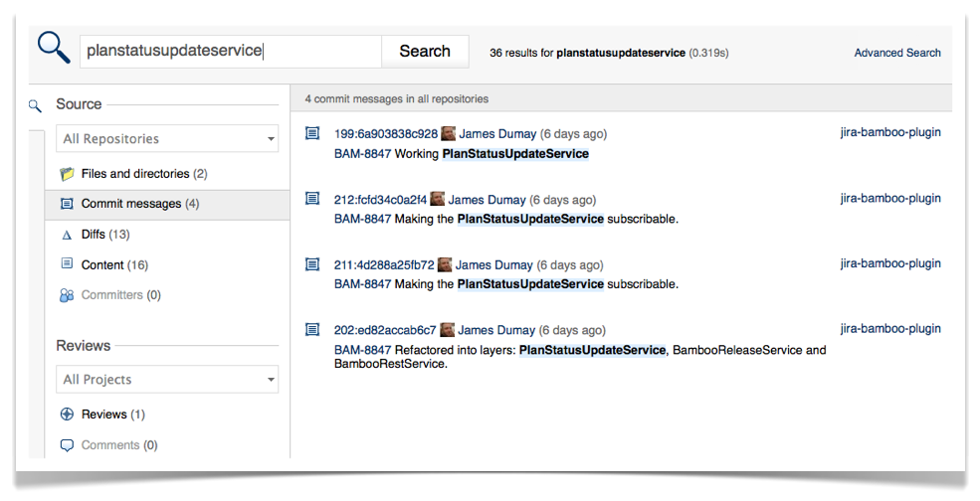Click the Diffs triangle icon

(67, 236)
